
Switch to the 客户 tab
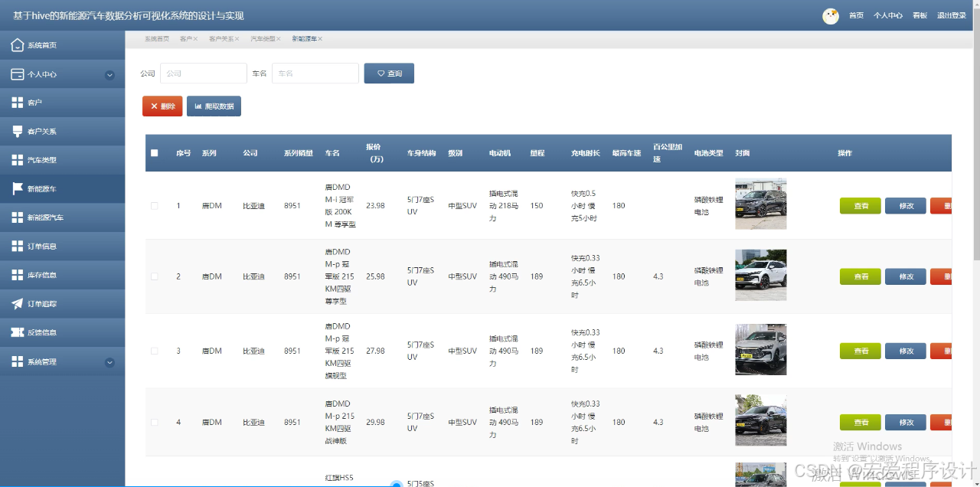pos(185,38)
